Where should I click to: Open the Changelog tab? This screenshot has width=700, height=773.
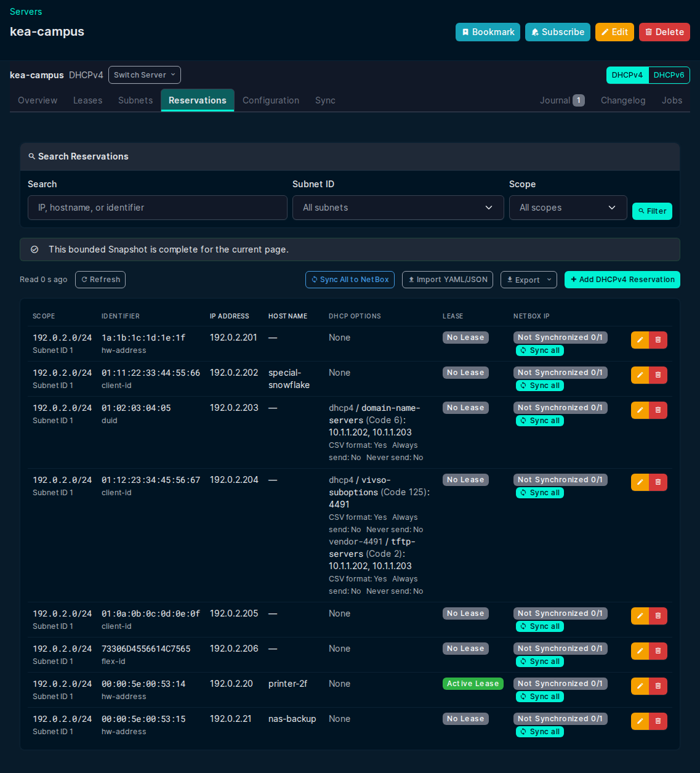tap(623, 100)
